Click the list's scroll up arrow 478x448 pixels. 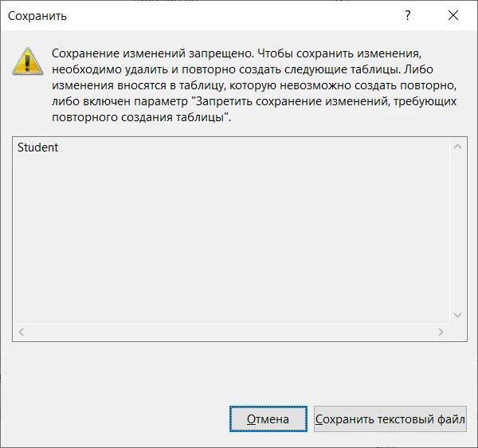(x=457, y=147)
